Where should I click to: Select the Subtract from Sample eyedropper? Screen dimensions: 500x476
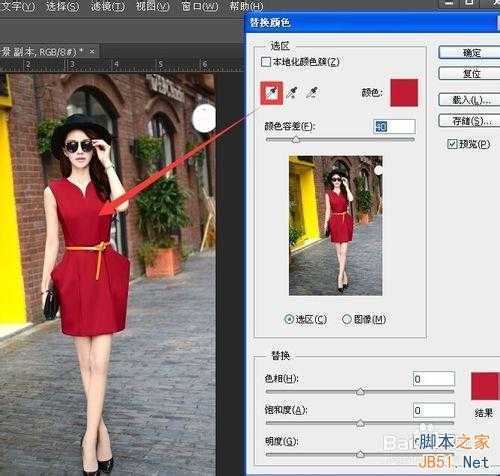[x=312, y=93]
